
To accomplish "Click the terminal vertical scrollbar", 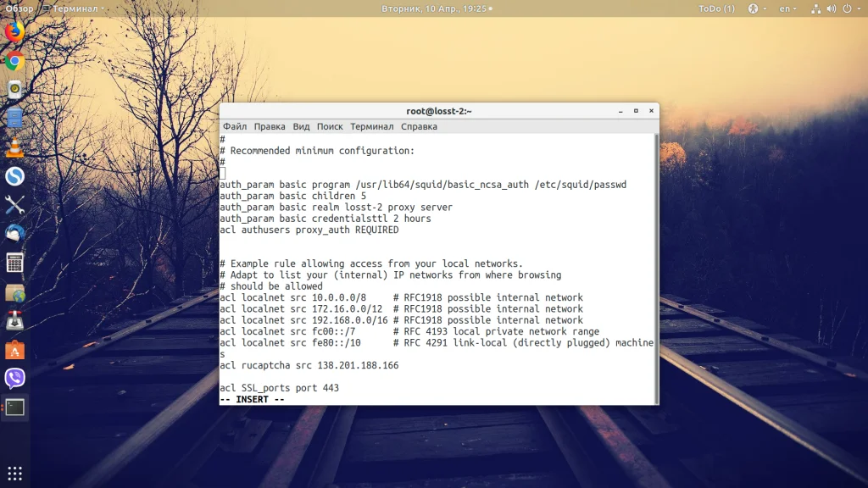I will pyautogui.click(x=657, y=269).
